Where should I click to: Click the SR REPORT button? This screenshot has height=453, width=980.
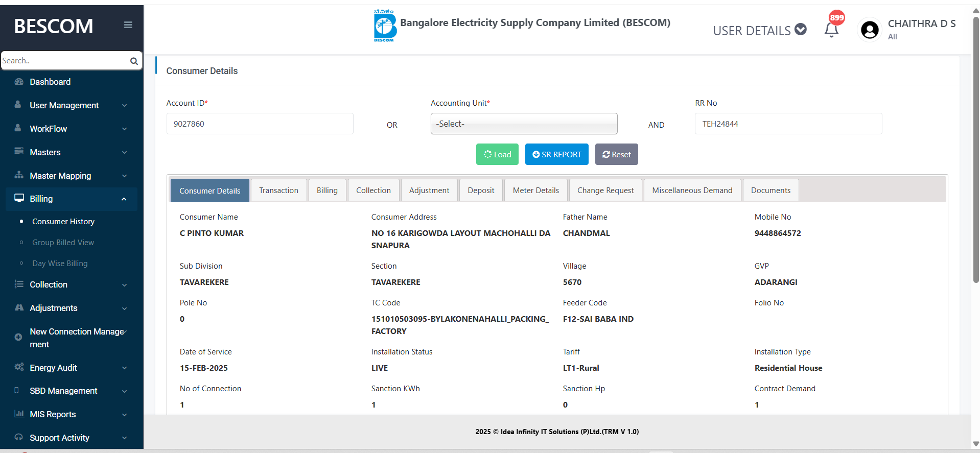pyautogui.click(x=556, y=154)
